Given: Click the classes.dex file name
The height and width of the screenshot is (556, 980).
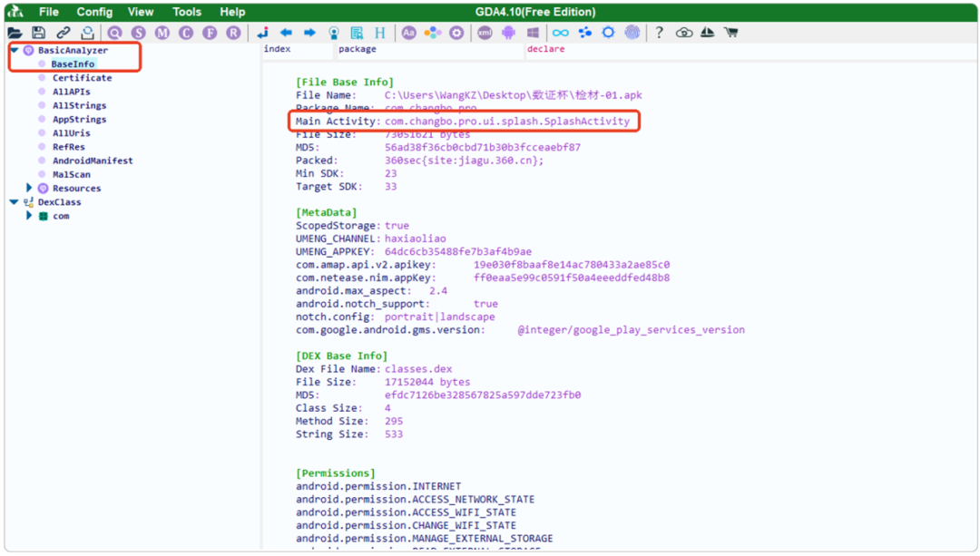Looking at the screenshot, I should pyautogui.click(x=418, y=369).
